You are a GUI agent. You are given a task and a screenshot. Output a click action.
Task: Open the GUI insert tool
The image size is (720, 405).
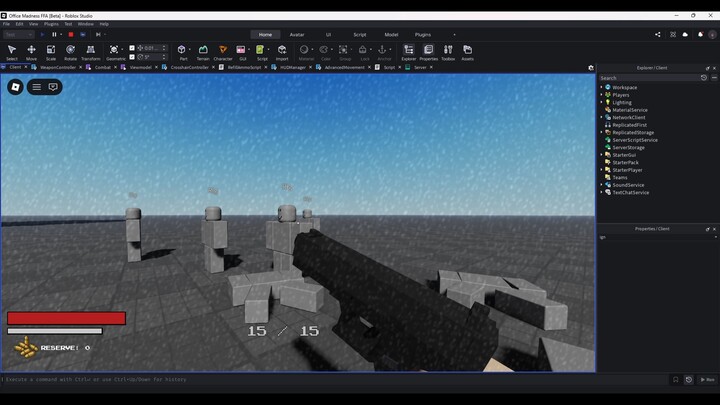pyautogui.click(x=241, y=50)
